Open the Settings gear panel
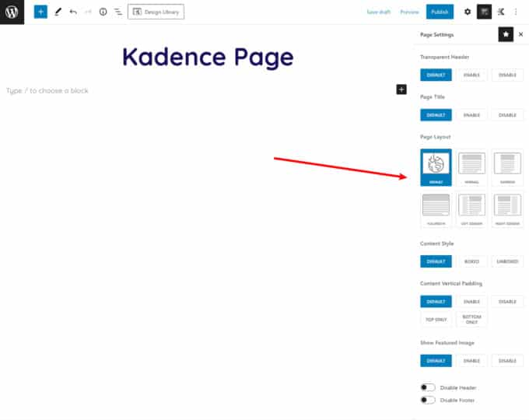This screenshot has width=529, height=420. [x=468, y=12]
